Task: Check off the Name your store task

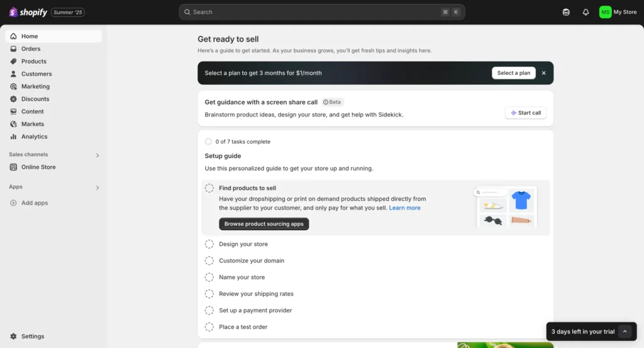Action: point(209,278)
